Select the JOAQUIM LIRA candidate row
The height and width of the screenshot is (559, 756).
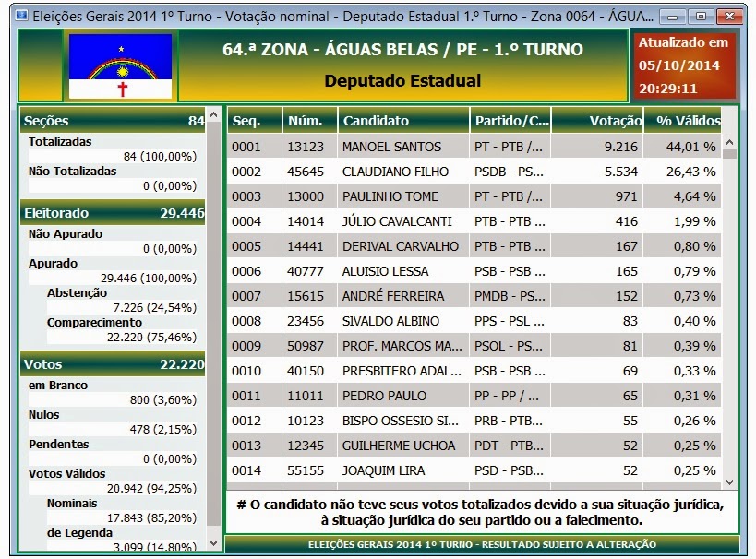coord(474,470)
